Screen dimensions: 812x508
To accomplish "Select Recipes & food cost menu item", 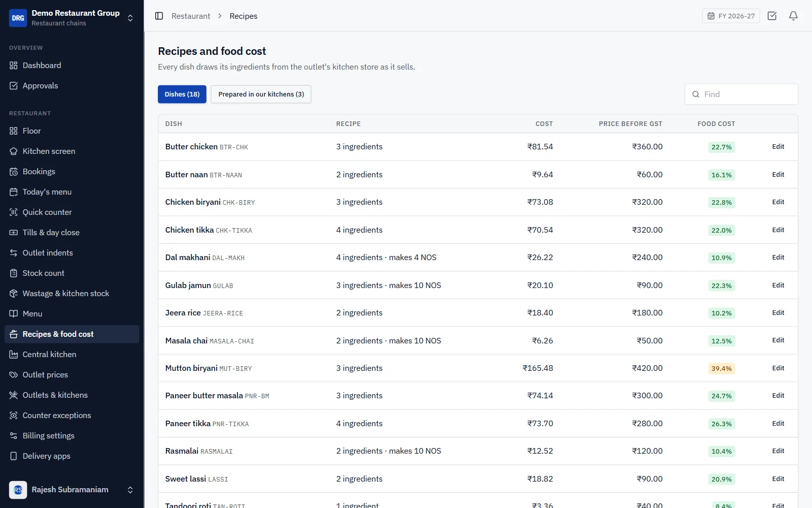I will tap(72, 334).
